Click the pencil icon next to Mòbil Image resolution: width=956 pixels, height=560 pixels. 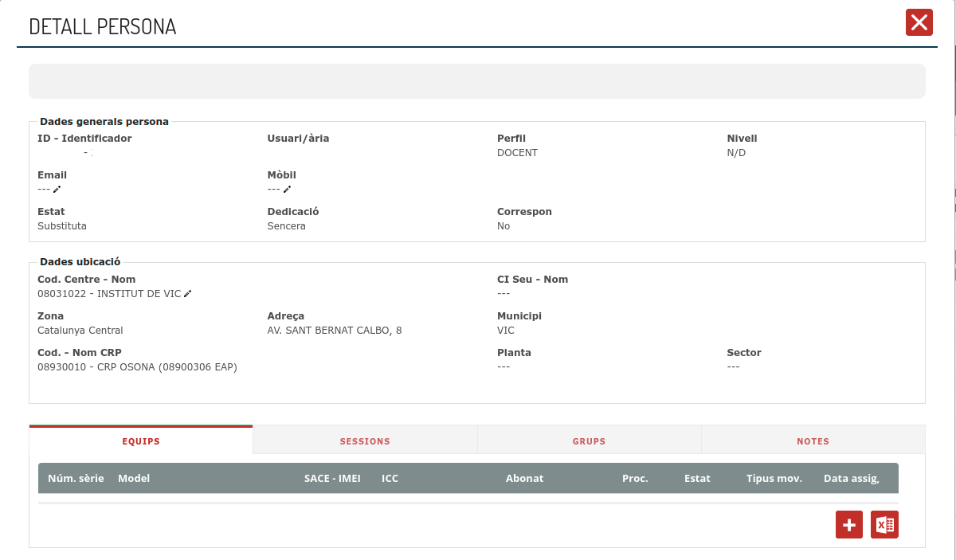(287, 190)
